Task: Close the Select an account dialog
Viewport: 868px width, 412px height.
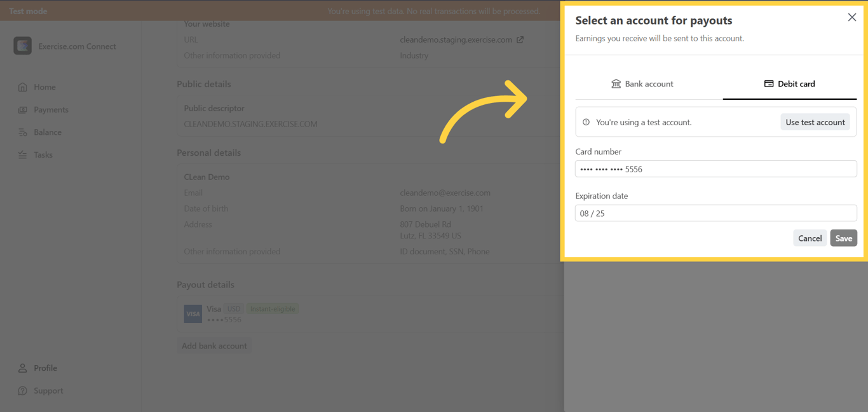Action: [x=851, y=17]
